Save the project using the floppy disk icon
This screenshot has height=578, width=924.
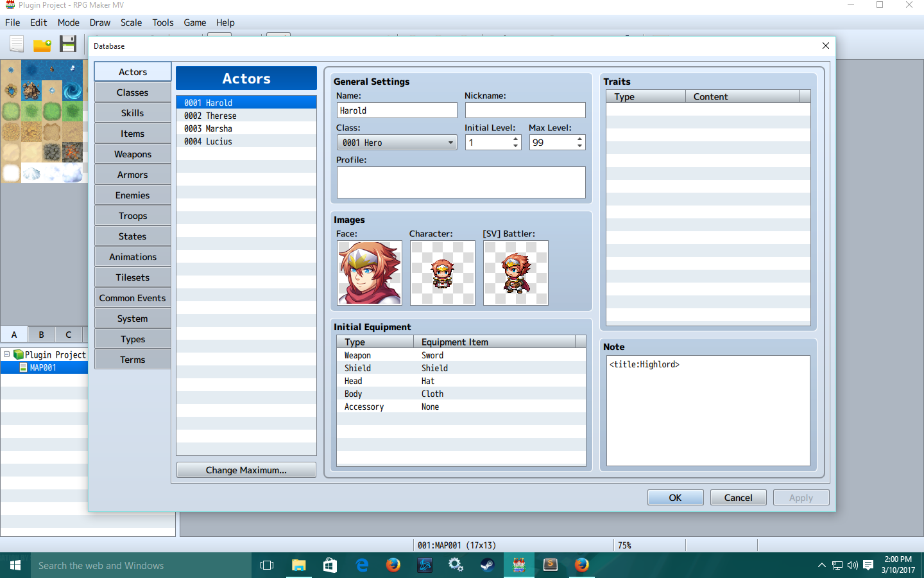pyautogui.click(x=68, y=44)
